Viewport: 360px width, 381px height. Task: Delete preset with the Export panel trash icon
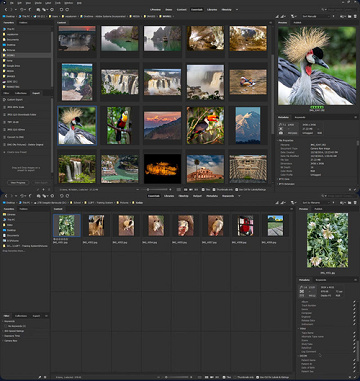pos(49,189)
